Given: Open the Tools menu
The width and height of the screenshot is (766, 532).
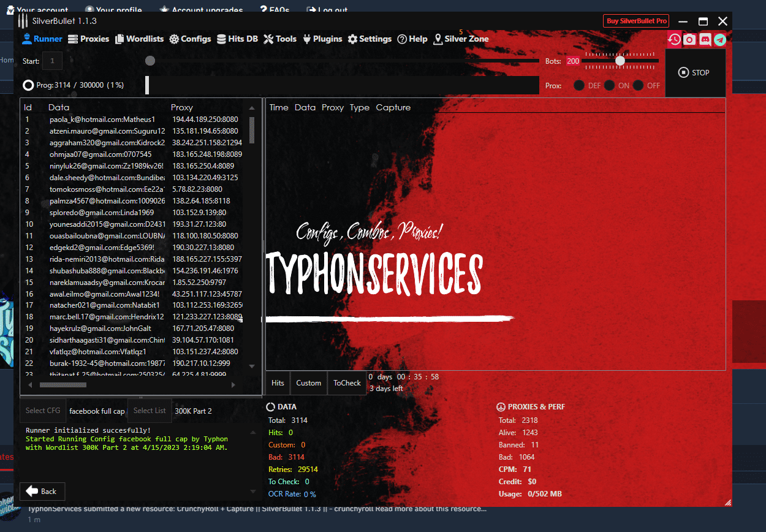Looking at the screenshot, I should pos(280,39).
